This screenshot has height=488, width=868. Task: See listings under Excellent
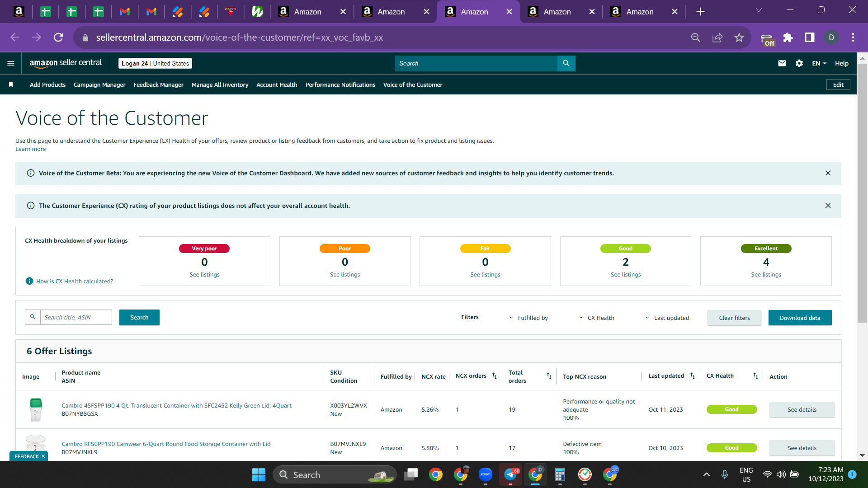click(766, 274)
